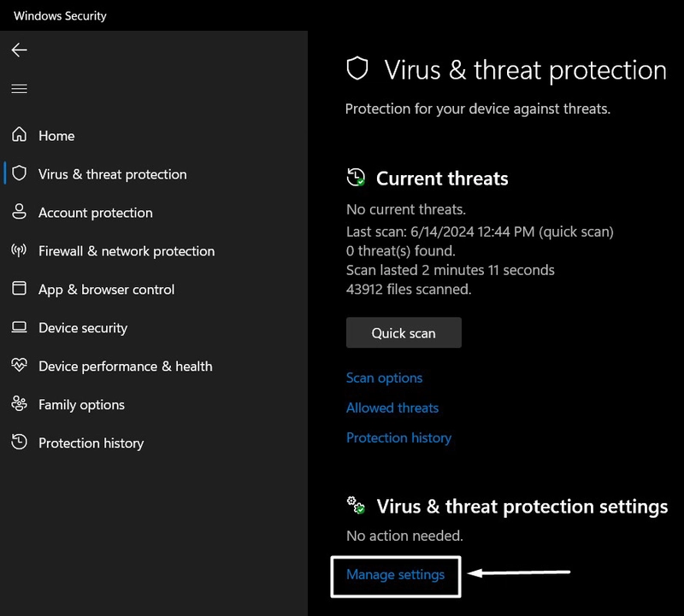
Task: Click the sidebar Protection history clock icon
Action: (19, 443)
